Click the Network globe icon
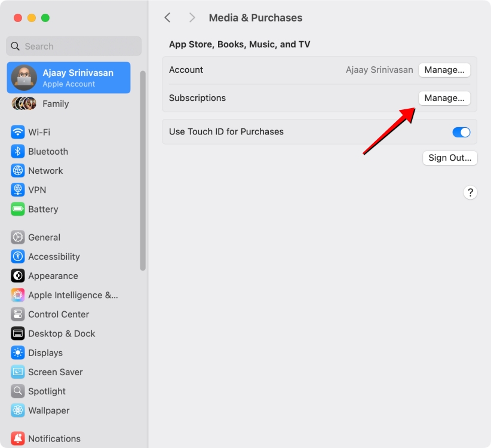Image resolution: width=491 pixels, height=448 pixels. tap(18, 171)
